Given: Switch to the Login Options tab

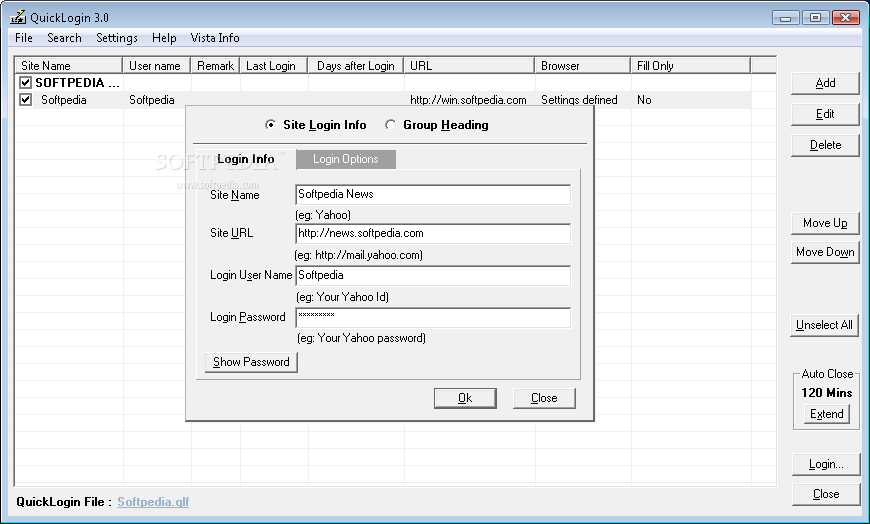Looking at the screenshot, I should pyautogui.click(x=346, y=159).
